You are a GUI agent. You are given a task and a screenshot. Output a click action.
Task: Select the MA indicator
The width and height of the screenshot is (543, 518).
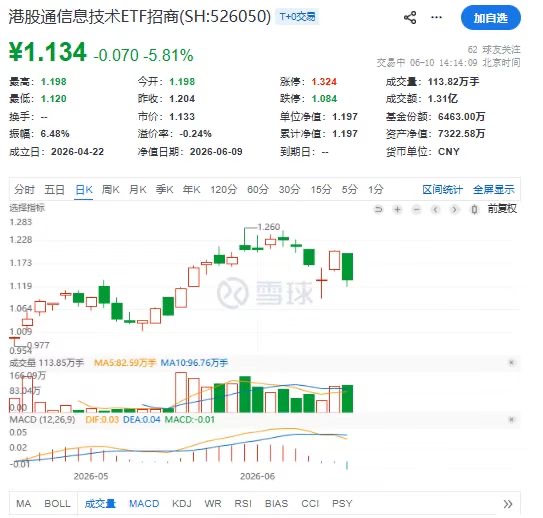point(24,503)
